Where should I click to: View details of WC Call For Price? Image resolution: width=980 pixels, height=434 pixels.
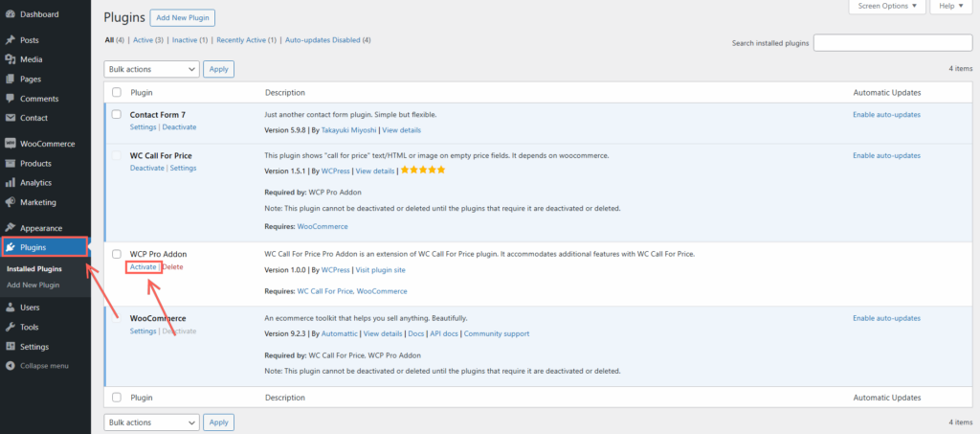pos(375,171)
